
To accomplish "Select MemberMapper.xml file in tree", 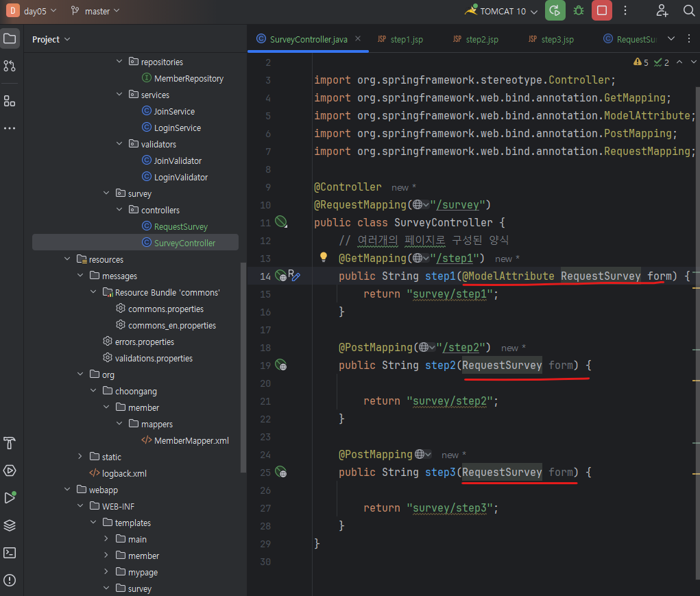I will coord(191,440).
